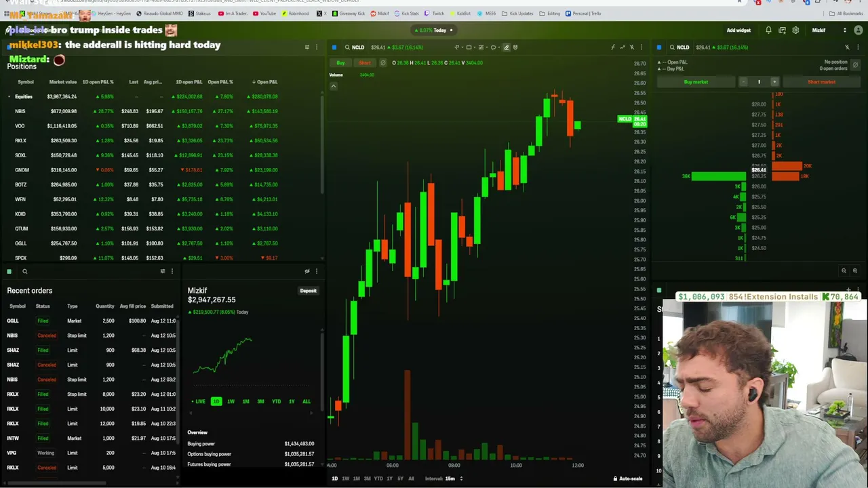Open Recent orders filter settings icon

pos(162,272)
